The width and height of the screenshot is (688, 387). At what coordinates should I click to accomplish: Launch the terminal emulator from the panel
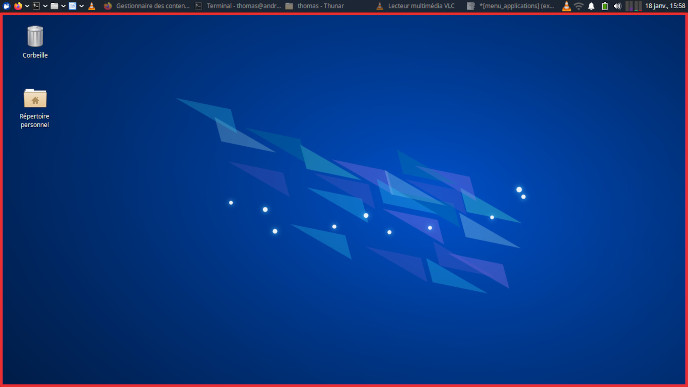click(36, 6)
